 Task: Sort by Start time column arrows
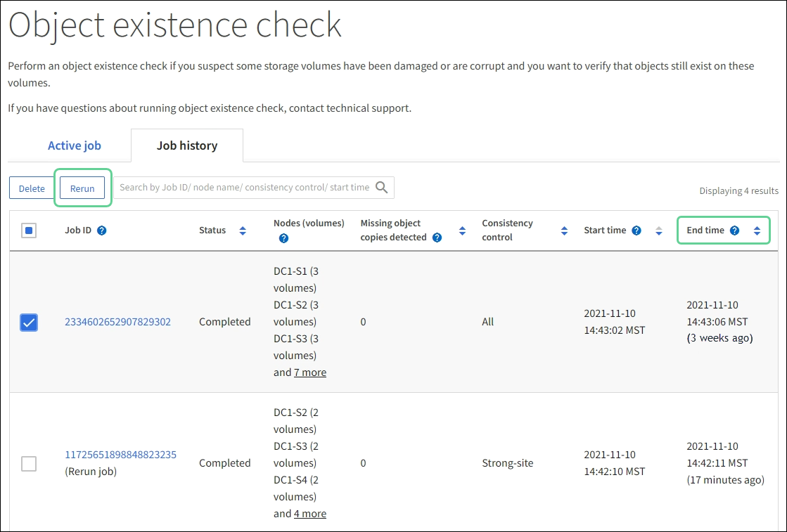click(659, 231)
